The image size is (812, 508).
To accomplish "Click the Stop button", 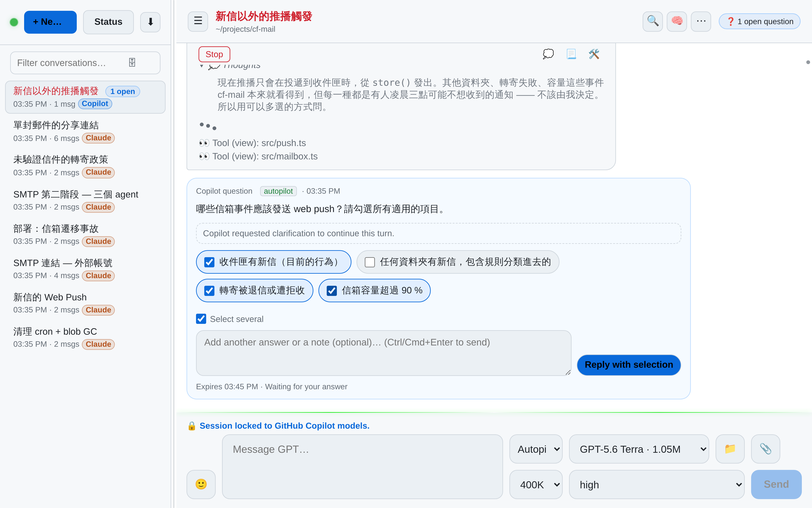I will tap(214, 54).
